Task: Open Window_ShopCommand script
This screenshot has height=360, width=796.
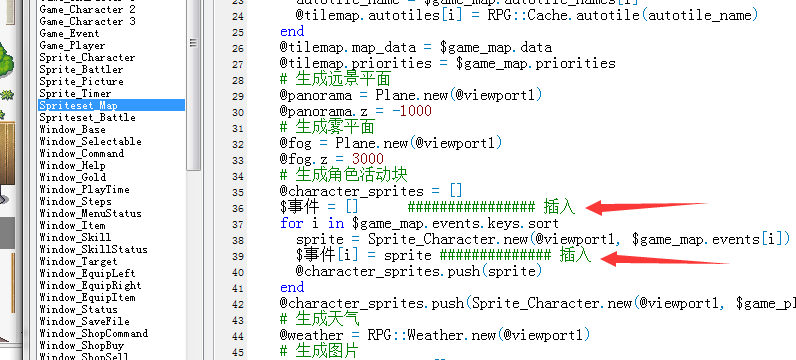Action: point(93,333)
